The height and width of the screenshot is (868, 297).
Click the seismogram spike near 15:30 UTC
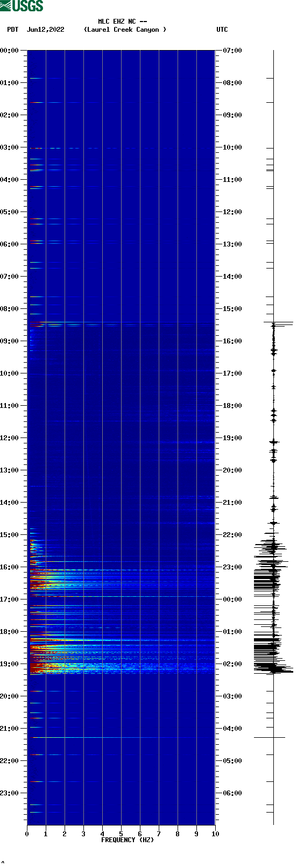278,322
